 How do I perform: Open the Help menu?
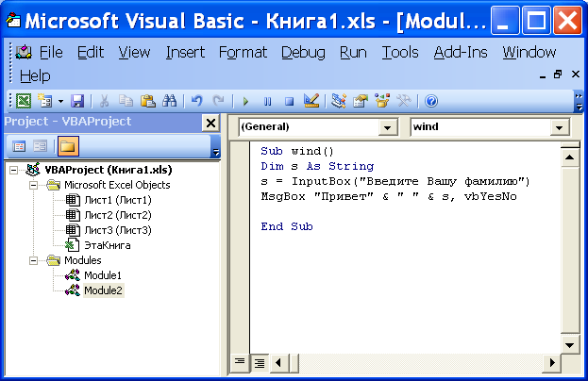click(35, 76)
